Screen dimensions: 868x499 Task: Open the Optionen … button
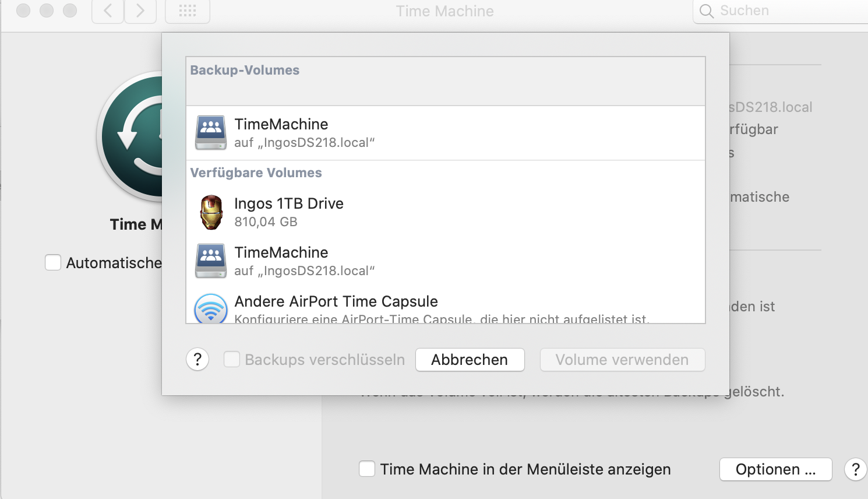coord(776,469)
